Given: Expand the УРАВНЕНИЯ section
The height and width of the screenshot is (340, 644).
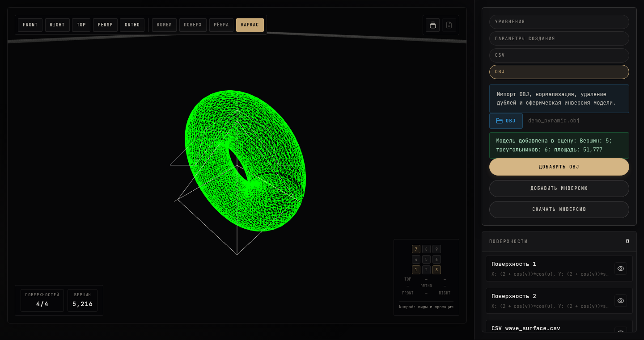Looking at the screenshot, I should [x=559, y=22].
